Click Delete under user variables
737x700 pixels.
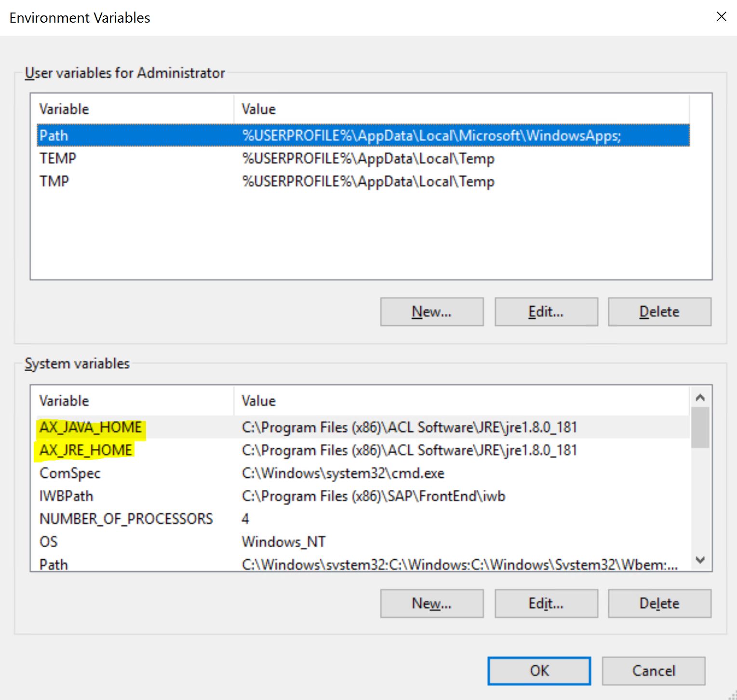[x=659, y=311]
